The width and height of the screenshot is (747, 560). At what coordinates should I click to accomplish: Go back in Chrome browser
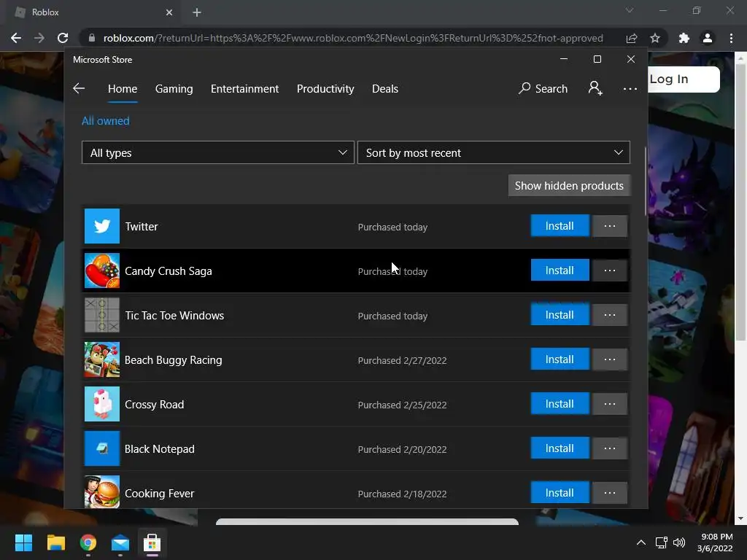(16, 38)
